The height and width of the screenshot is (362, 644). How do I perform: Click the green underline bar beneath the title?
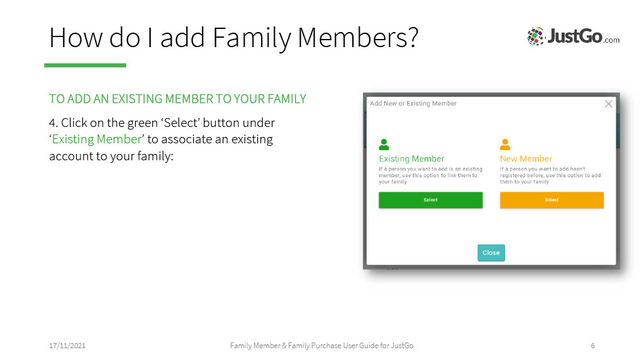85,65
